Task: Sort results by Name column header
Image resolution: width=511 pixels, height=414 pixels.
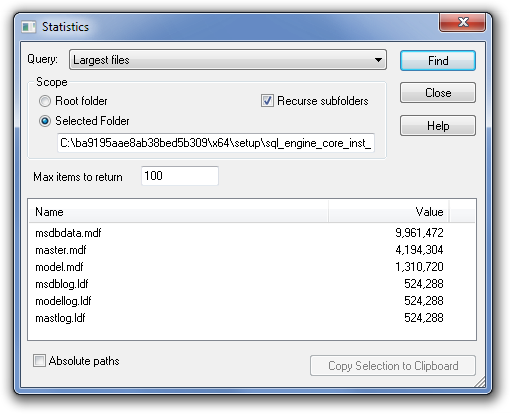Action: pos(178,212)
